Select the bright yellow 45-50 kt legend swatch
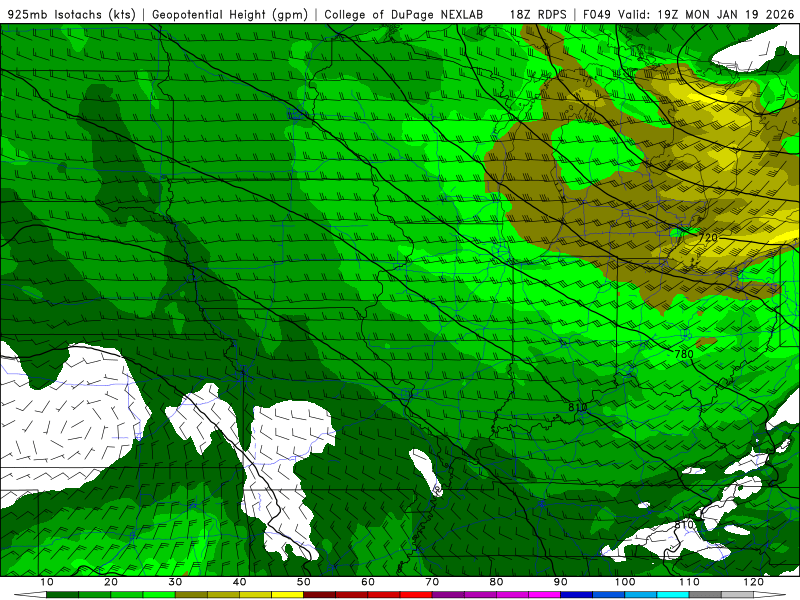 click(x=287, y=595)
